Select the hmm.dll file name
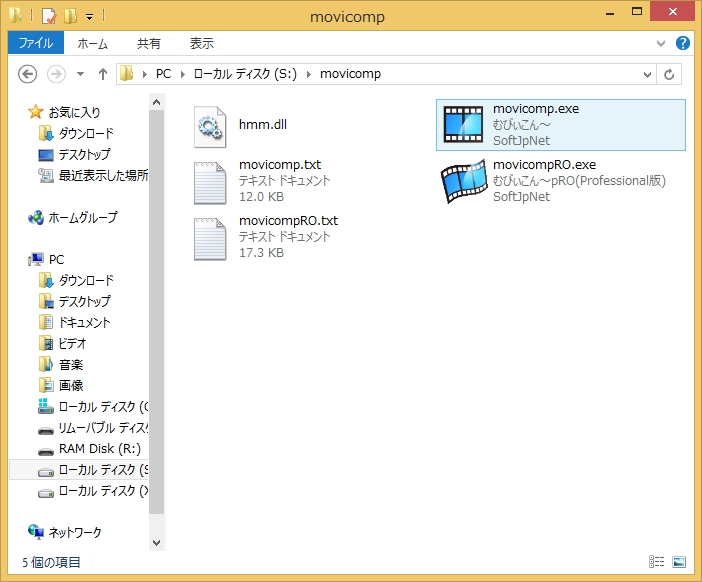Screen dimensions: 702x582 [263, 124]
